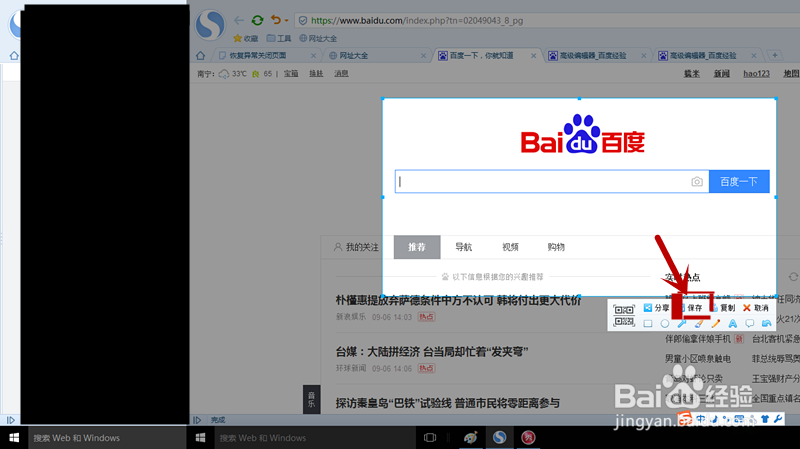800x449 pixels.
Task: Select the 购物 tab
Action: click(x=556, y=247)
